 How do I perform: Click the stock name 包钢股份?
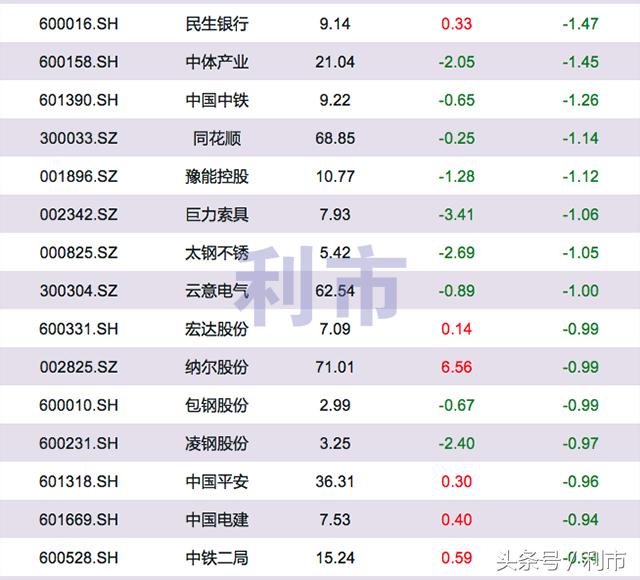tap(217, 405)
